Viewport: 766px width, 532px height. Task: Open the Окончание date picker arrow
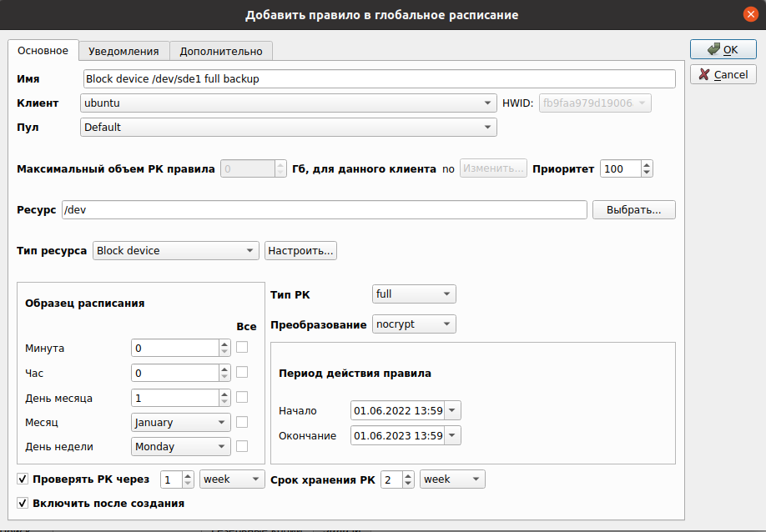452,435
